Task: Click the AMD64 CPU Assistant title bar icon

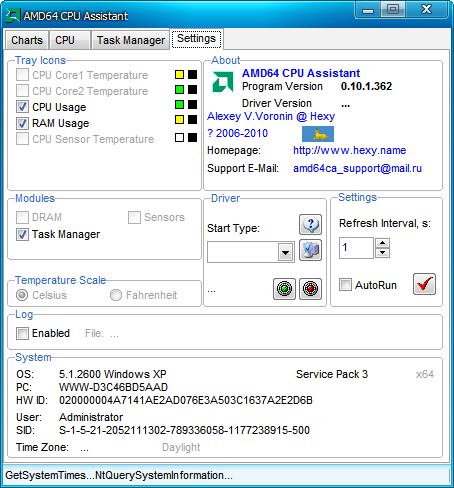Action: 13,16
